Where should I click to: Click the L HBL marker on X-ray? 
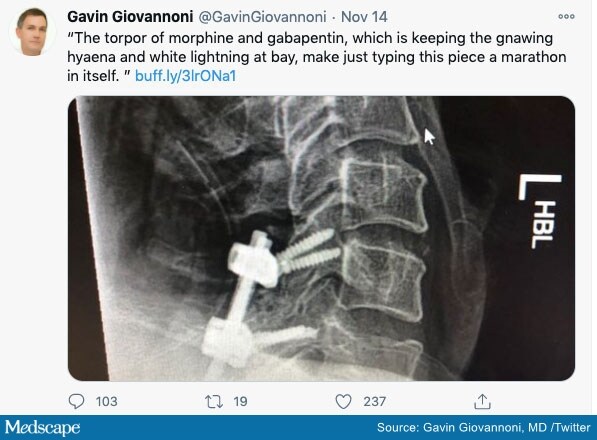[540, 211]
